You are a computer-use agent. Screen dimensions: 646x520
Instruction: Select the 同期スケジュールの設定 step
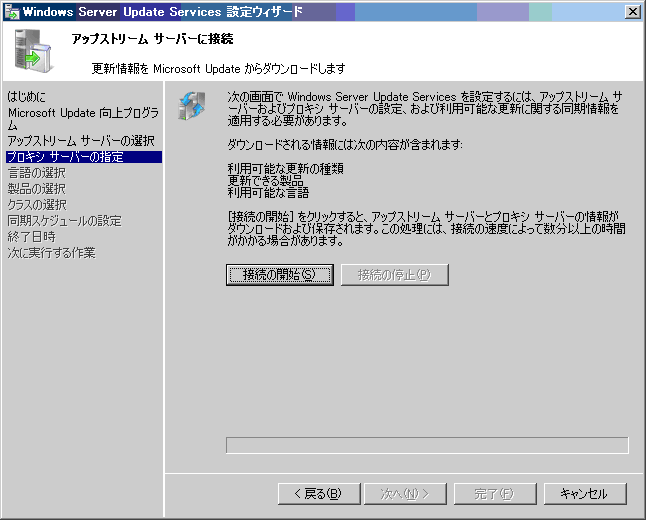pos(65,221)
